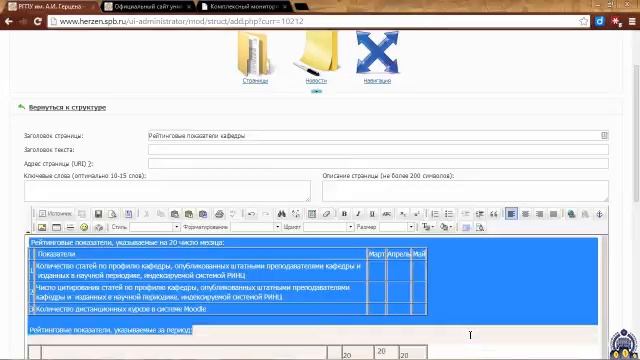Open Навигация arrows link

point(377,81)
